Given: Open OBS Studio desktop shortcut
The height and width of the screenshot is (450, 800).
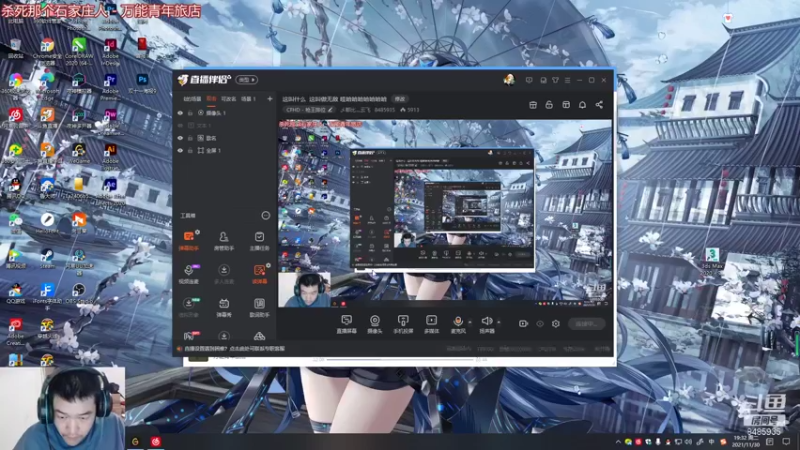Looking at the screenshot, I should (x=79, y=294).
